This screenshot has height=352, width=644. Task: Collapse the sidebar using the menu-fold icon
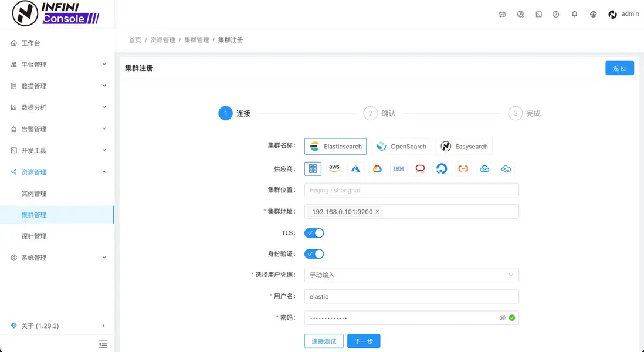coord(103,344)
